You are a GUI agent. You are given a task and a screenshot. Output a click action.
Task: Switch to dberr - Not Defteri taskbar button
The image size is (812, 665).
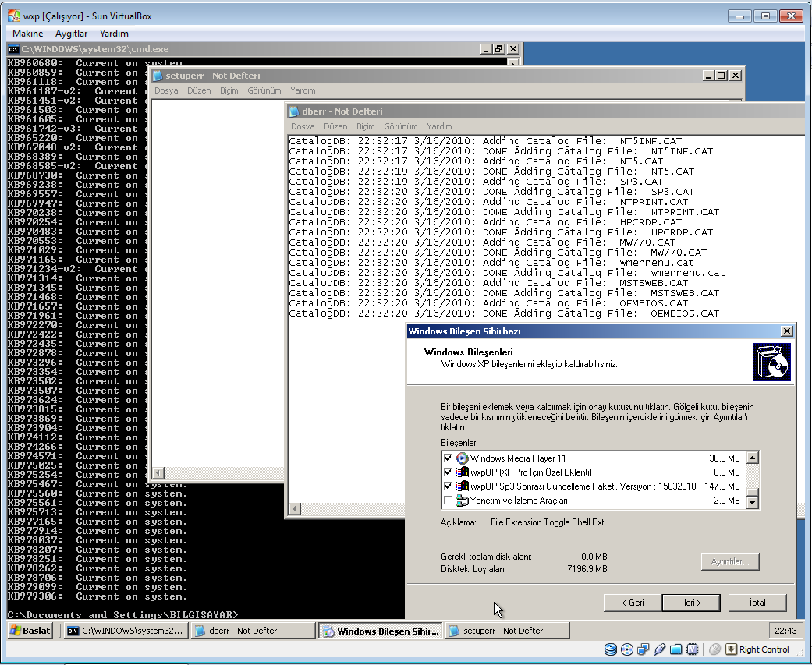[254, 631]
